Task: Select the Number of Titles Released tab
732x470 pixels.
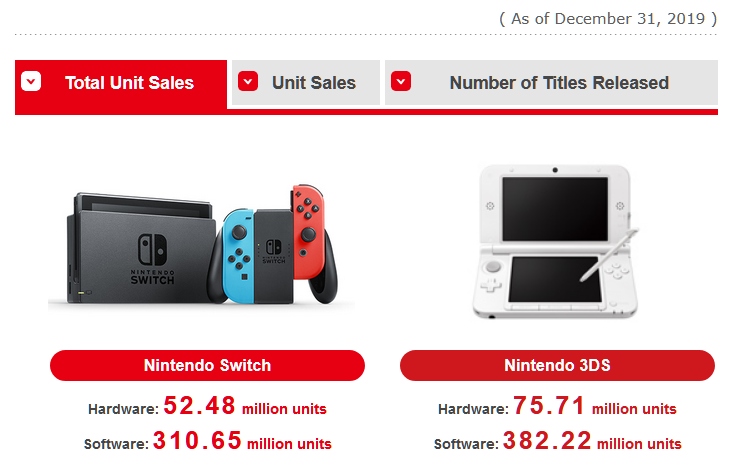Action: [551, 83]
